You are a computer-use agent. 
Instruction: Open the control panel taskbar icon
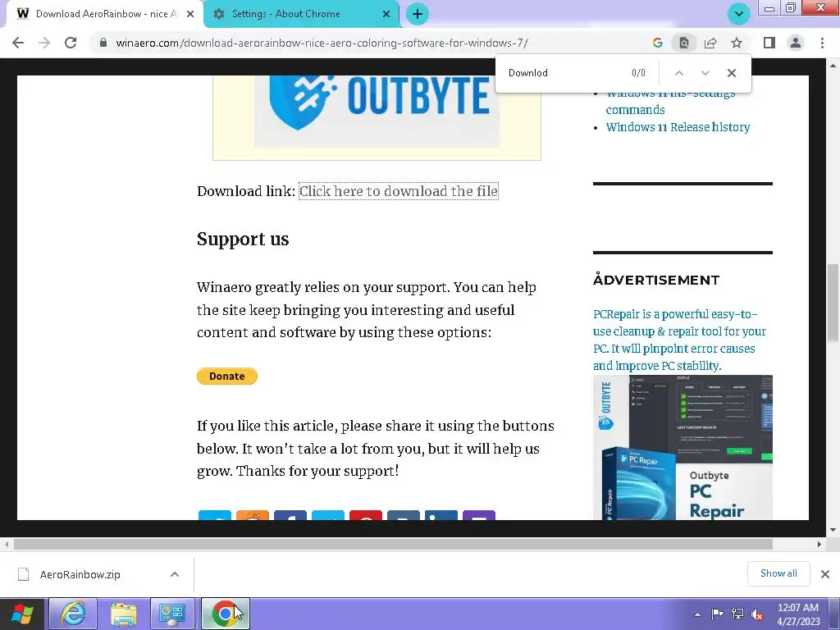(x=172, y=614)
